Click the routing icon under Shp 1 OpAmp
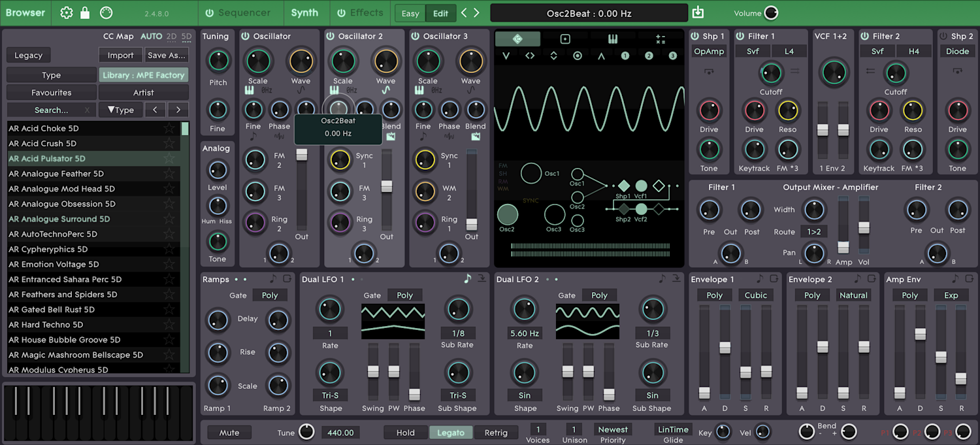 pyautogui.click(x=709, y=71)
